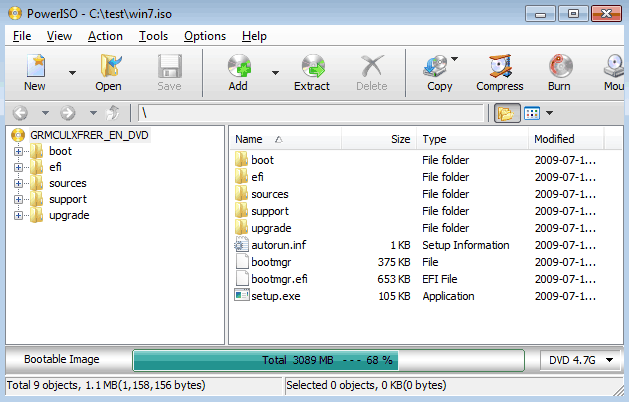Expand the sources folder in tree
The height and width of the screenshot is (402, 629).
[x=18, y=183]
